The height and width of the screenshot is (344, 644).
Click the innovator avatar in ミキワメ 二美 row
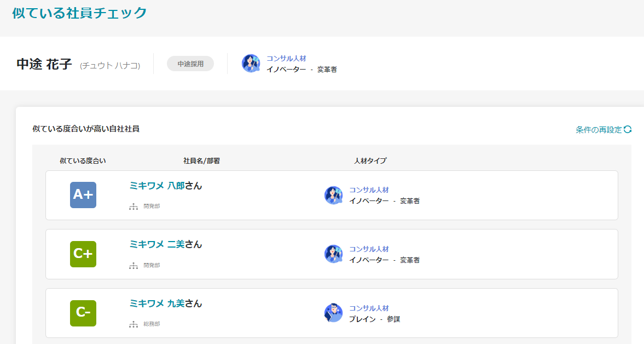[334, 254]
